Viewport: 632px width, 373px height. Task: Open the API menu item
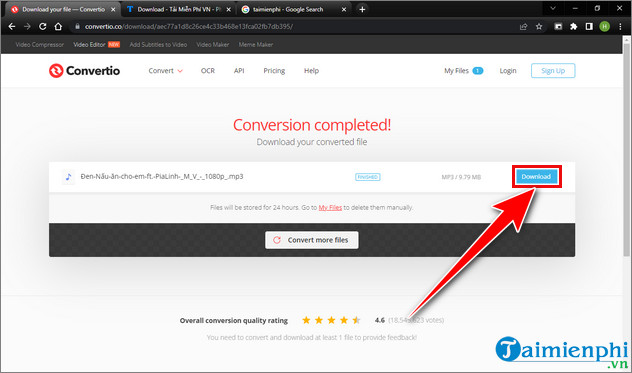[239, 71]
